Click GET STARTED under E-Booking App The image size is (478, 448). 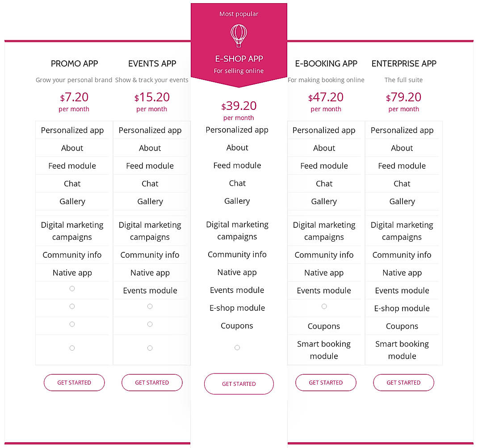click(326, 382)
